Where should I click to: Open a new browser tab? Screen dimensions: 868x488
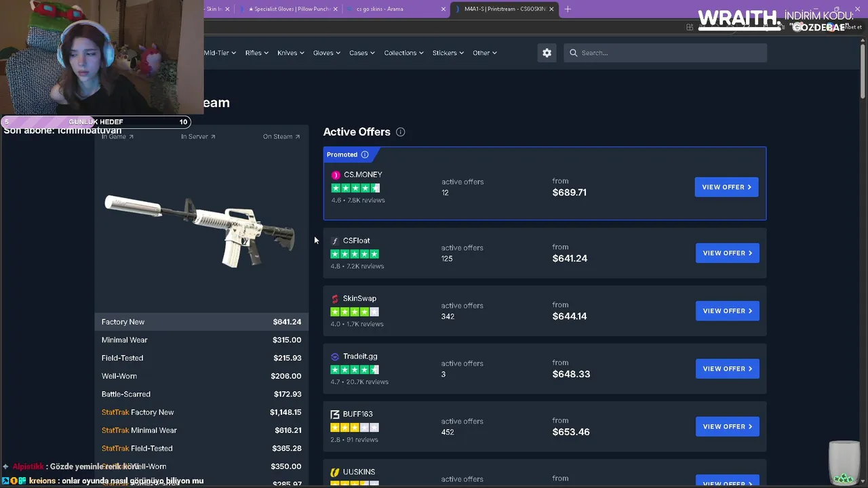568,9
